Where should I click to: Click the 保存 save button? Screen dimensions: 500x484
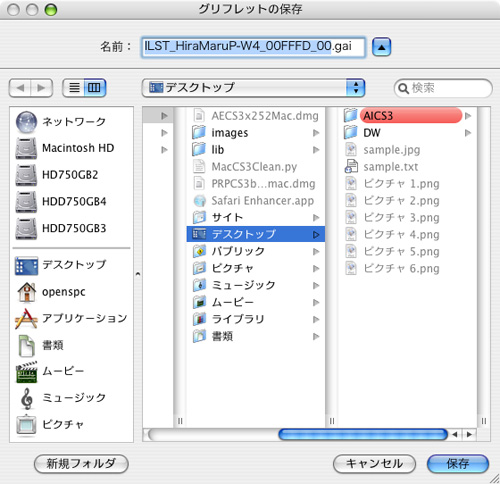tap(458, 463)
